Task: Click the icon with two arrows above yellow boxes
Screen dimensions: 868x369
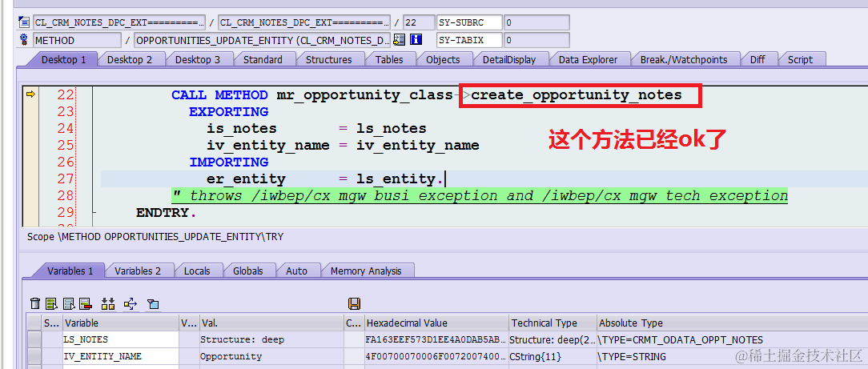Action: point(108,303)
